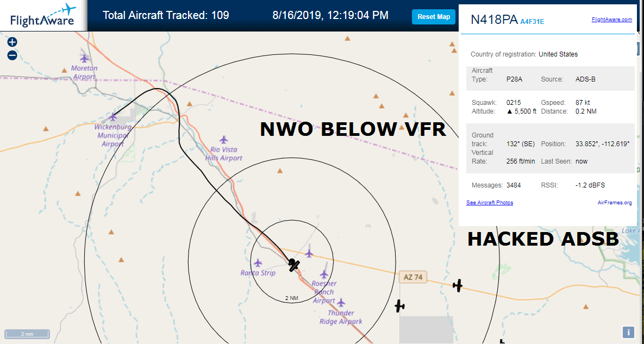Viewport: 644px width, 344px height.
Task: Click the Rio Vista Hills Airport label
Action: (224, 154)
